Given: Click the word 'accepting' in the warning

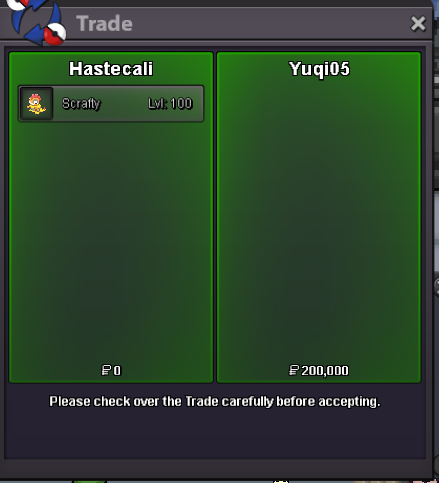Looking at the screenshot, I should (x=349, y=402).
